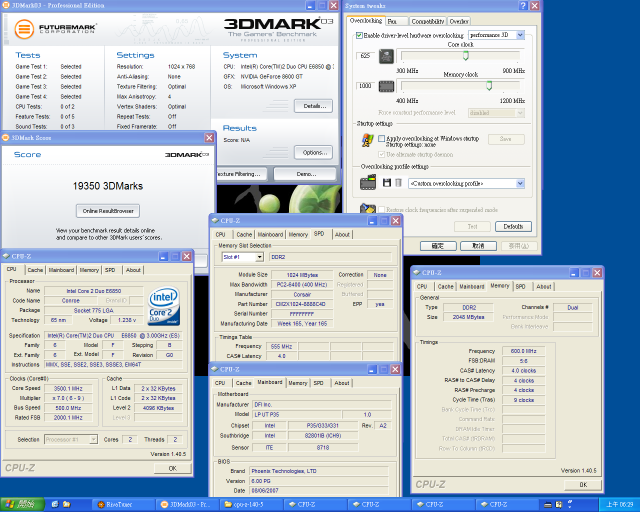Expand the Custom overclocking profile dropdown
This screenshot has width=640, height=512.
(520, 183)
